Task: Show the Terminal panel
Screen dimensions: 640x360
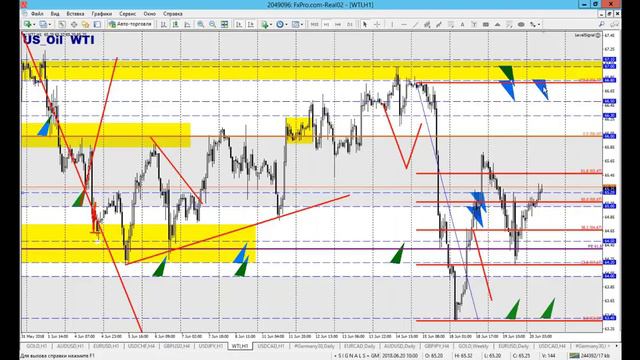Action: coord(97,24)
